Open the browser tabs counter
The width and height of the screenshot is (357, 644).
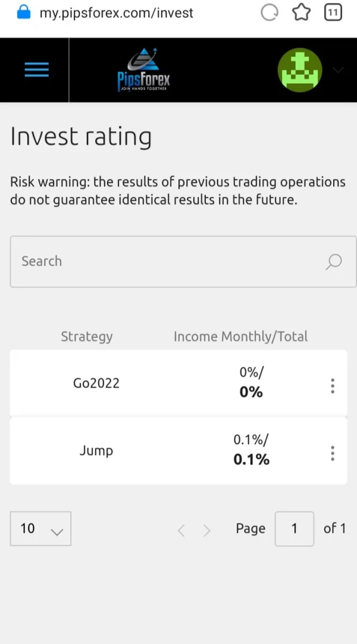coord(333,12)
